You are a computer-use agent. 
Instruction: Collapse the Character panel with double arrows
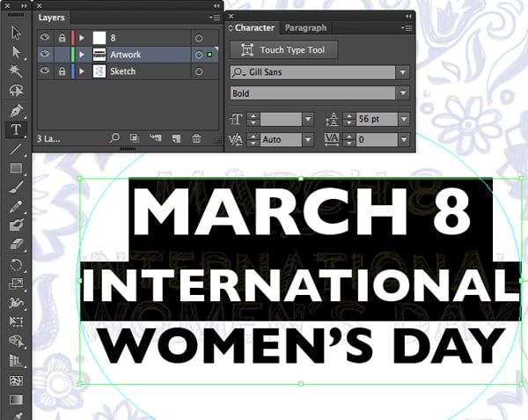[408, 16]
